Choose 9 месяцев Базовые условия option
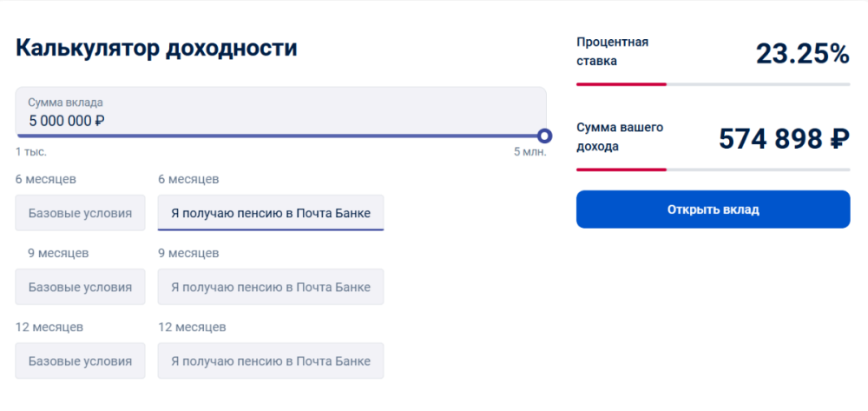Image resolution: width=868 pixels, height=411 pixels. (80, 287)
